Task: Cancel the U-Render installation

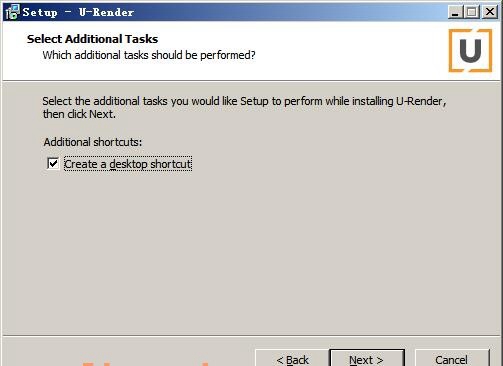Action: tap(452, 359)
